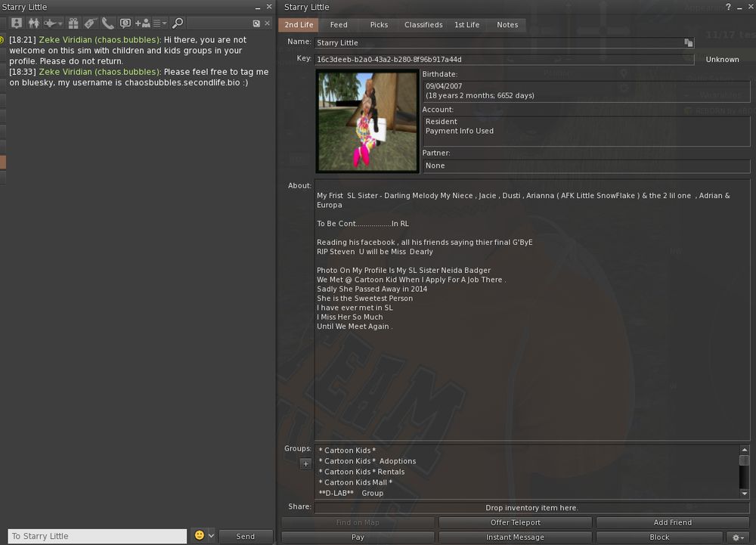756x545 pixels.
Task: Open the emoji smiley picker
Action: click(x=199, y=535)
